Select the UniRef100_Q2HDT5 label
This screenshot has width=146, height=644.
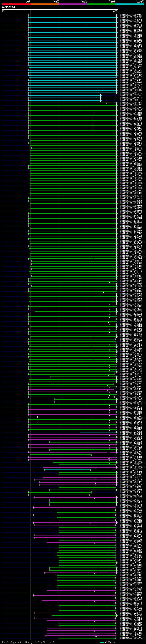(x=131, y=495)
